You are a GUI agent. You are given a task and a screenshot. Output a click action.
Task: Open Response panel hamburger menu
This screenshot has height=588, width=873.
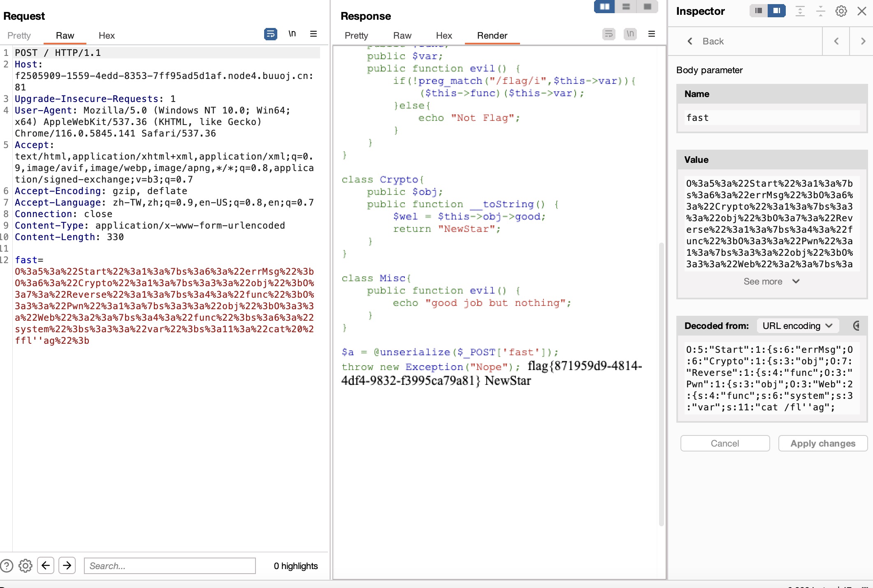[652, 34]
